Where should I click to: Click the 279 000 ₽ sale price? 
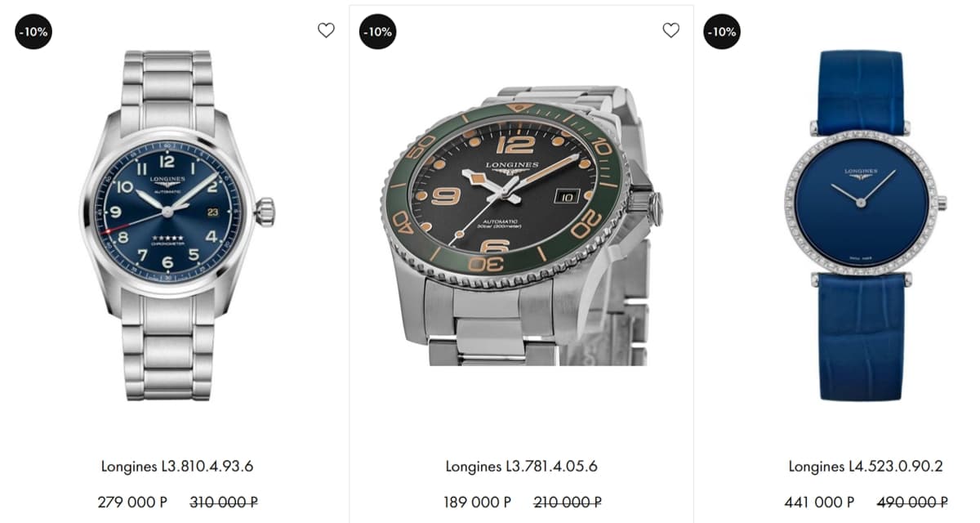click(x=132, y=502)
